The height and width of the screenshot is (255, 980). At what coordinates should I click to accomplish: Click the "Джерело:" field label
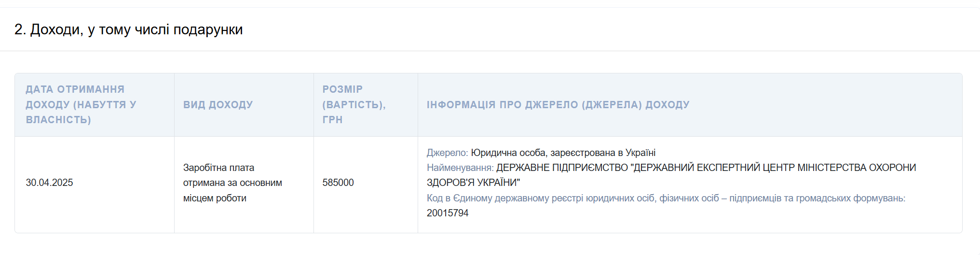pyautogui.click(x=447, y=153)
